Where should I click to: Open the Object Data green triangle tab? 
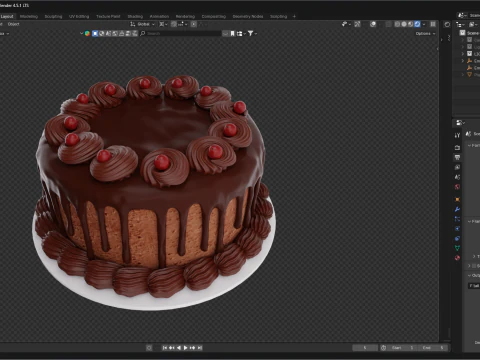point(457,248)
